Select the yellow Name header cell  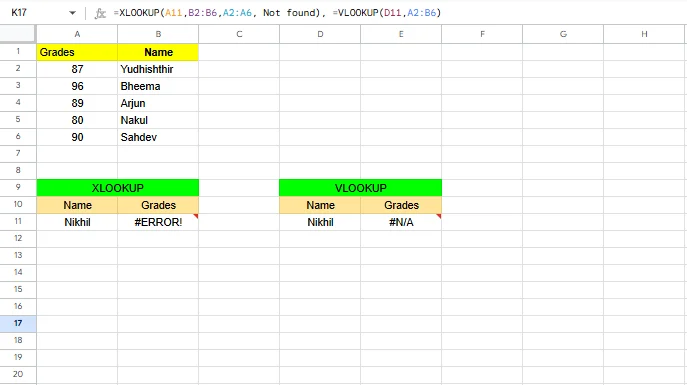tap(158, 52)
